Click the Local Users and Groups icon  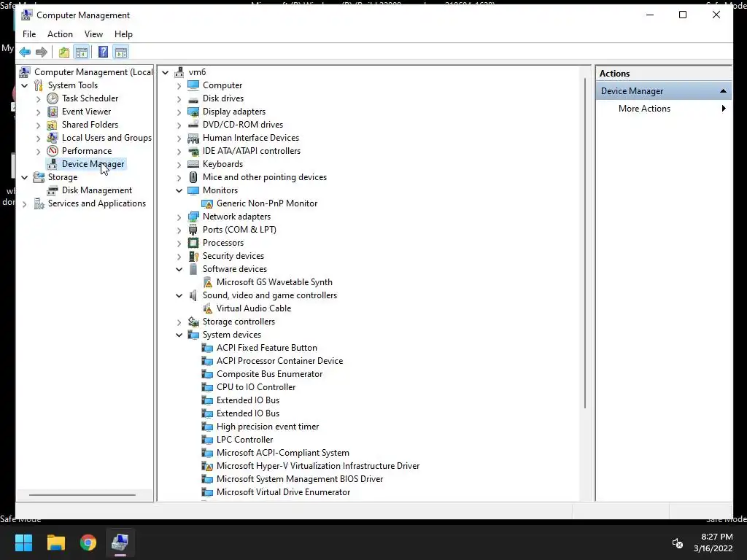53,138
